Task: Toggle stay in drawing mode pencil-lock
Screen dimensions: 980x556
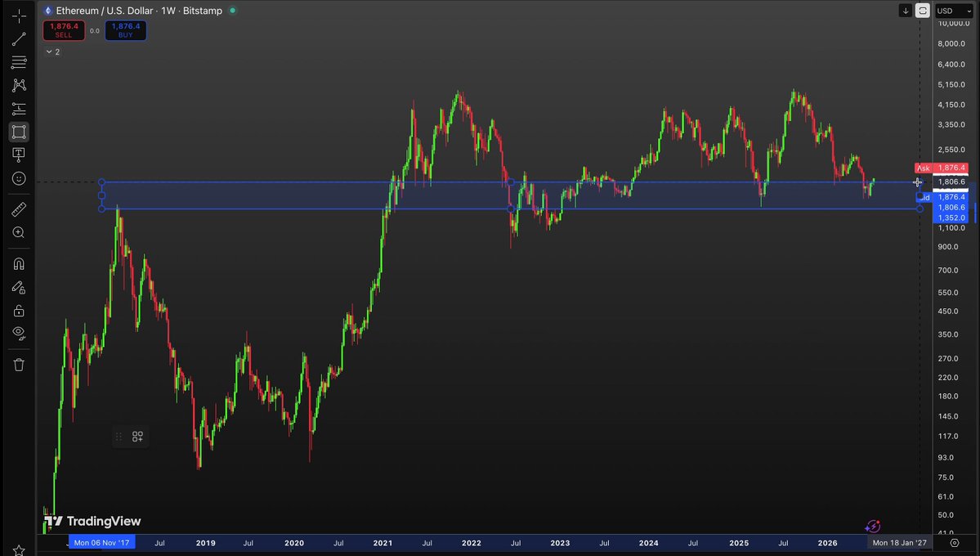Action: click(19, 288)
